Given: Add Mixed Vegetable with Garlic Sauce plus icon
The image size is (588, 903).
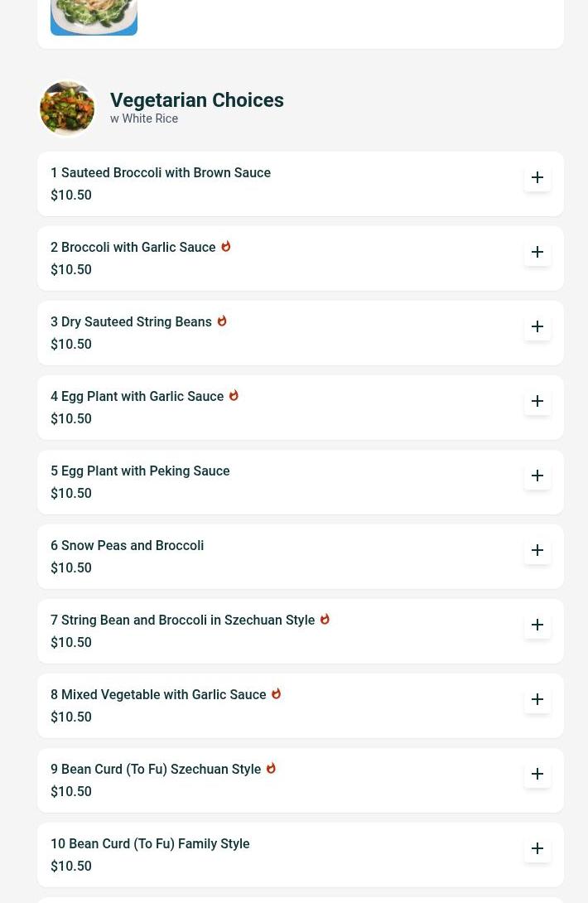Looking at the screenshot, I should [x=537, y=699].
